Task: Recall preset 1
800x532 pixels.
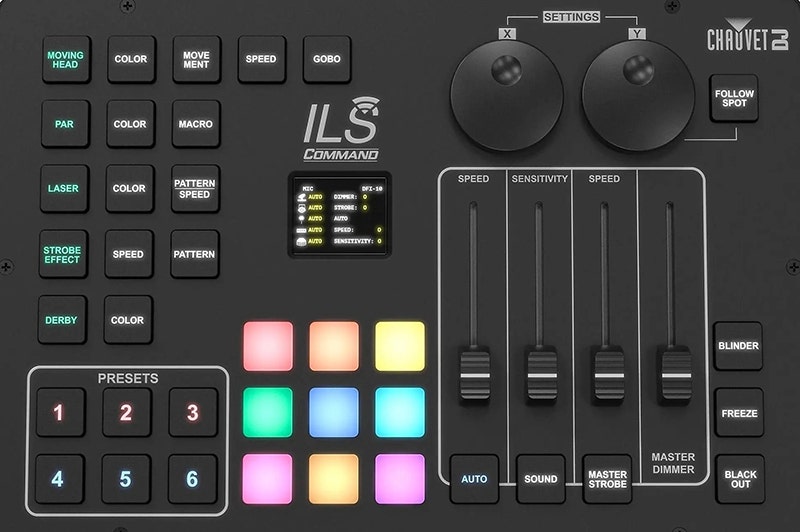Action: 60,412
